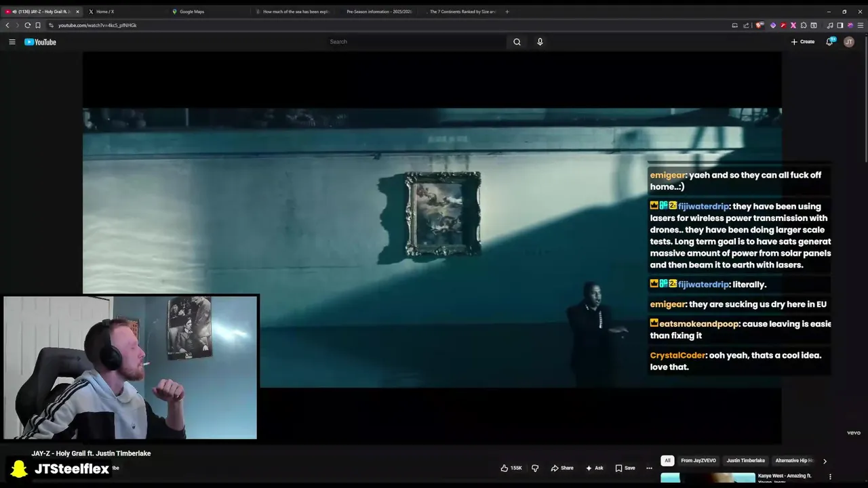Open the JT account avatar menu
The height and width of the screenshot is (488, 868).
849,42
